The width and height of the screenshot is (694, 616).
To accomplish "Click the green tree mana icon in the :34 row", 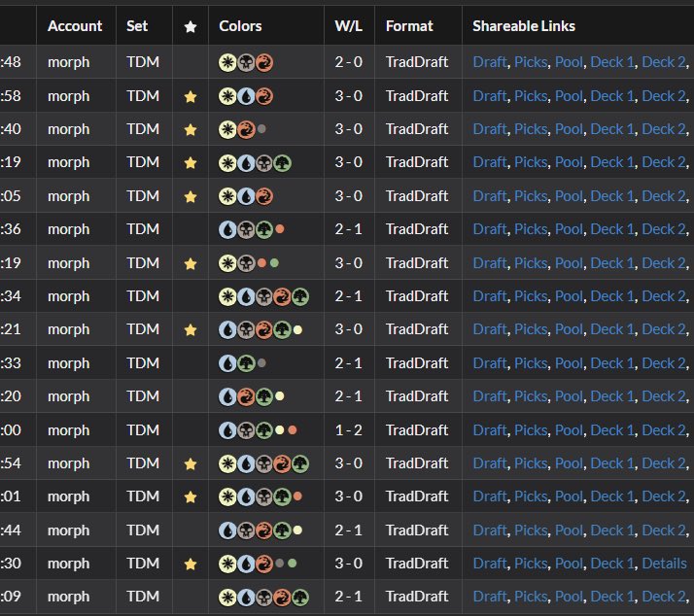I will pos(300,297).
